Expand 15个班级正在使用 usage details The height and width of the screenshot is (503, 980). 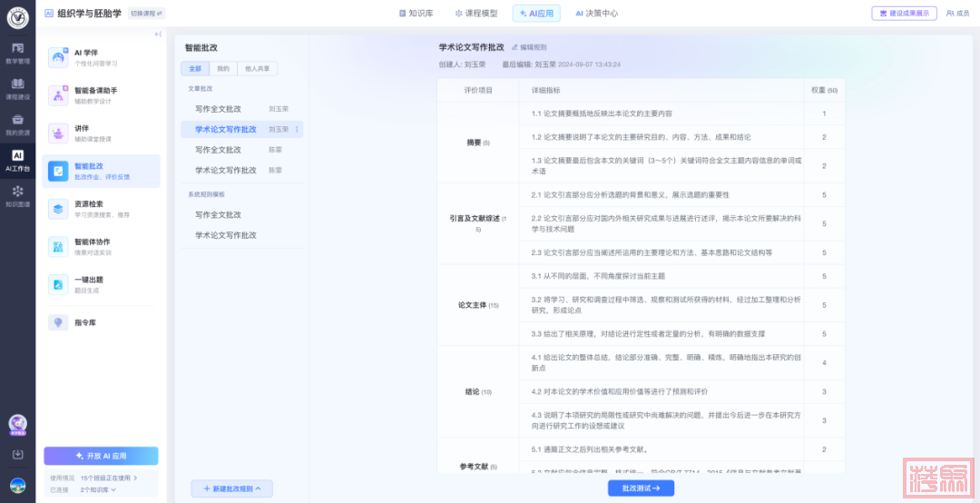(x=109, y=478)
